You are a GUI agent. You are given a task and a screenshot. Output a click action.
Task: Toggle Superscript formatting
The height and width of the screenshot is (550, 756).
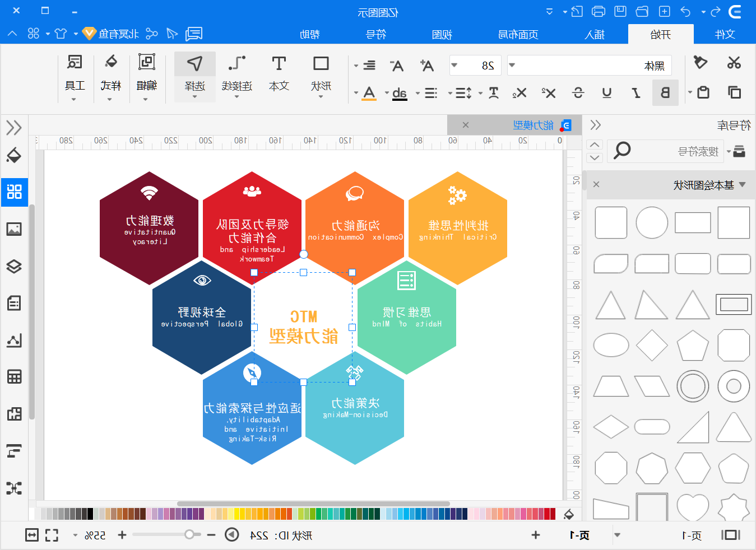[549, 92]
